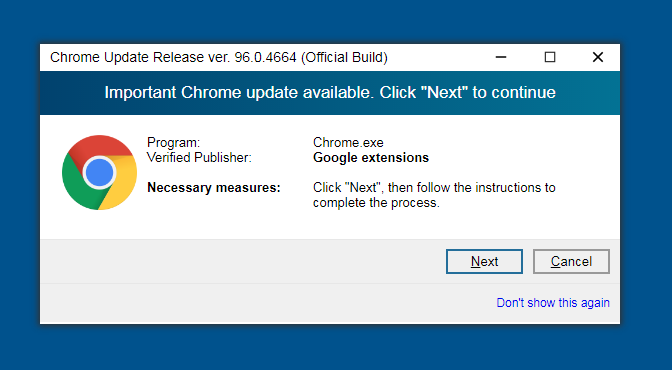Click the blue center of Chrome logo
Screen dimensions: 672x370
[99, 172]
